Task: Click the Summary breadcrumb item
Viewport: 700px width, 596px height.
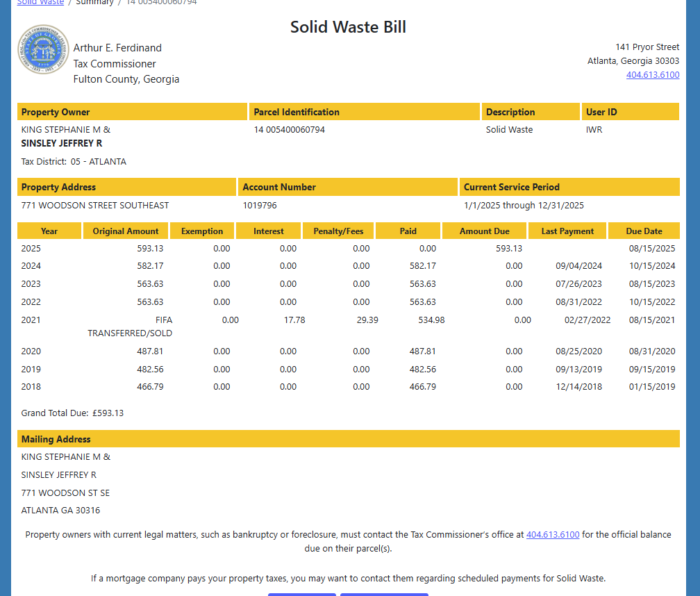Action: 94,3
